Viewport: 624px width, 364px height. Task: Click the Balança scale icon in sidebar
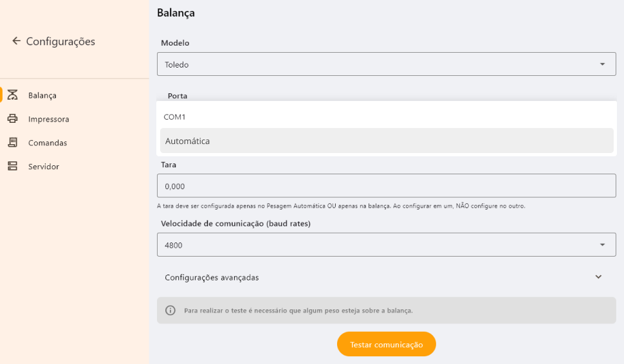pyautogui.click(x=12, y=95)
